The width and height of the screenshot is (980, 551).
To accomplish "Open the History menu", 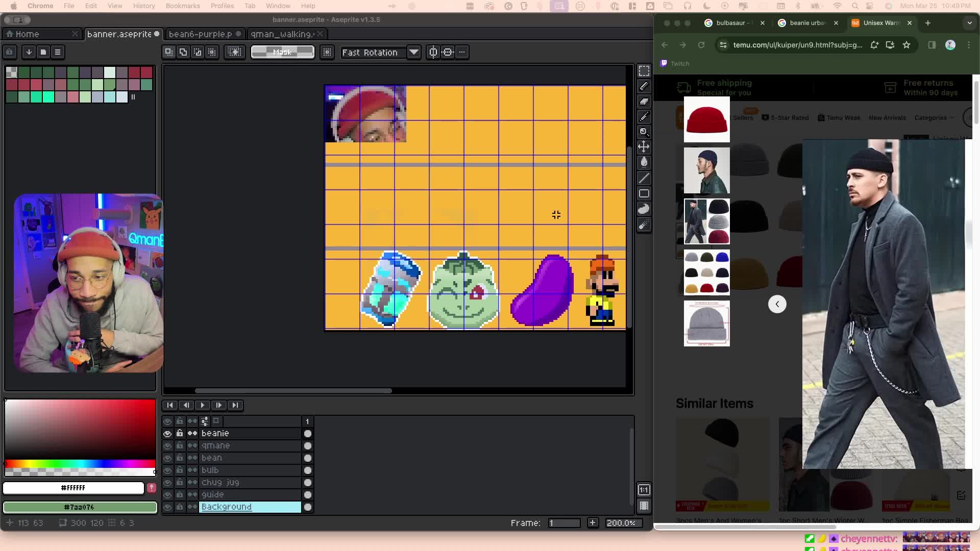I will pyautogui.click(x=144, y=6).
